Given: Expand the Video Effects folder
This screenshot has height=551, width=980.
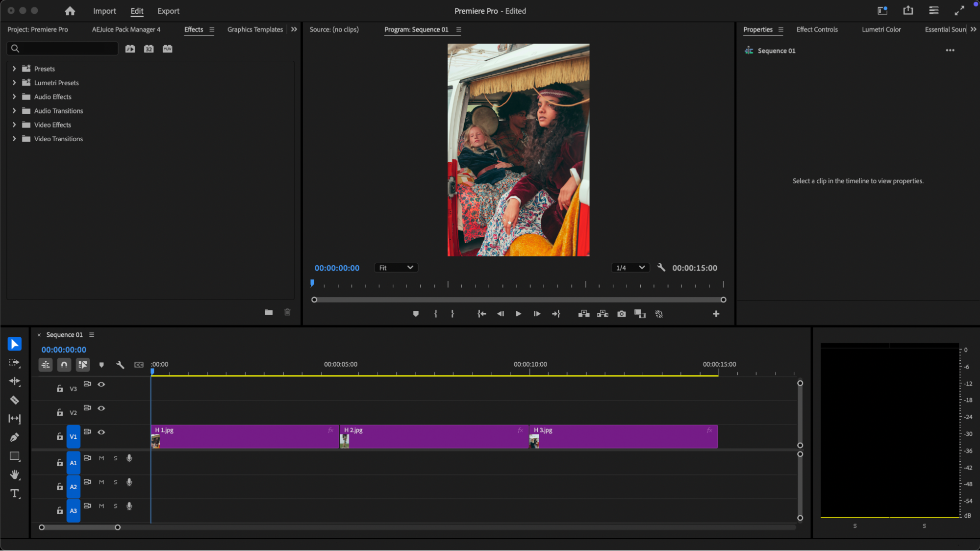Looking at the screenshot, I should point(14,125).
